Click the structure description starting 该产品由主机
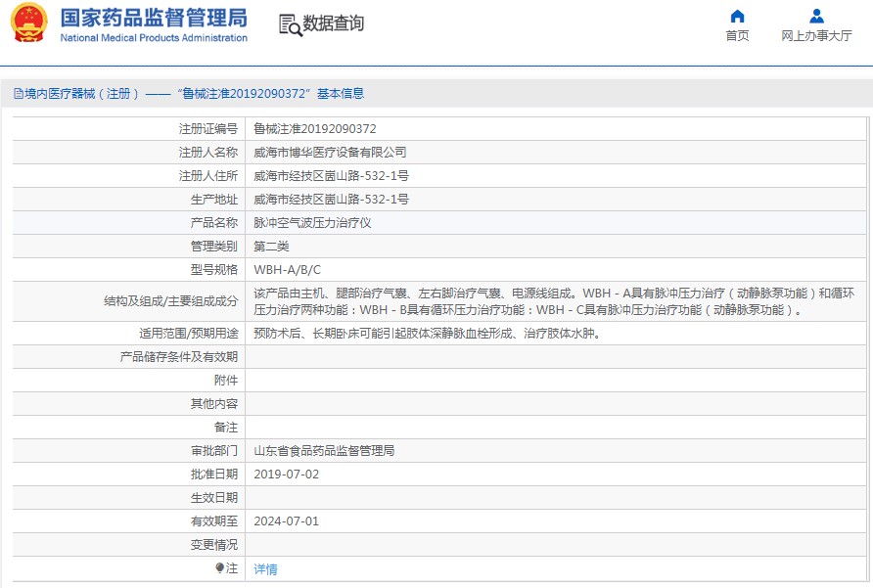Viewport: 873px width, 588px height. pos(554,301)
